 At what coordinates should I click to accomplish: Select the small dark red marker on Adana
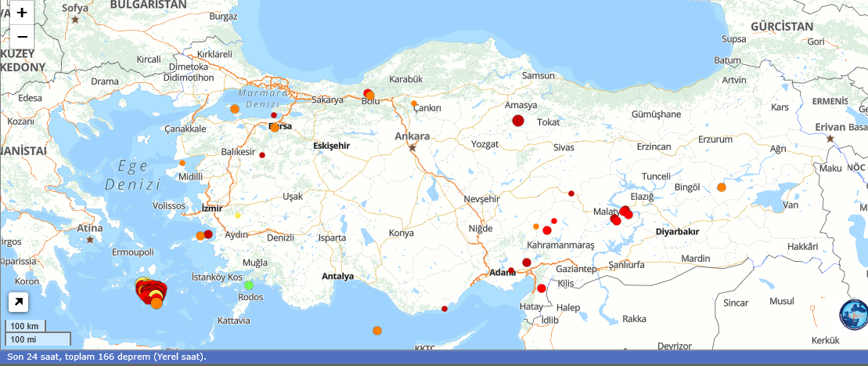tap(511, 270)
